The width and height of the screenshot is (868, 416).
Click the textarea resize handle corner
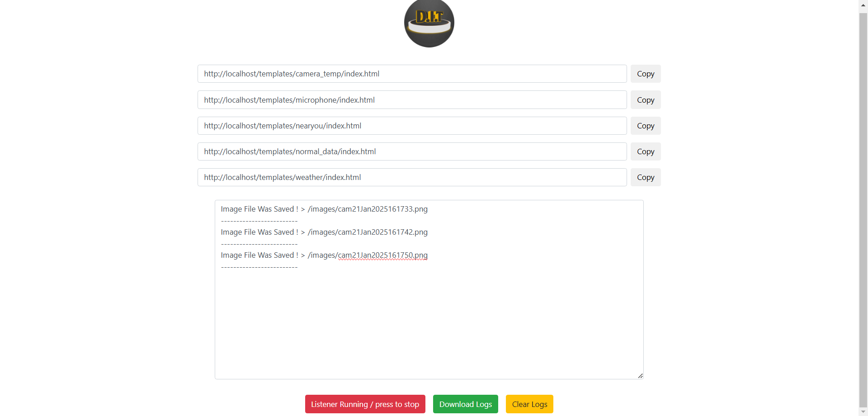coord(640,376)
